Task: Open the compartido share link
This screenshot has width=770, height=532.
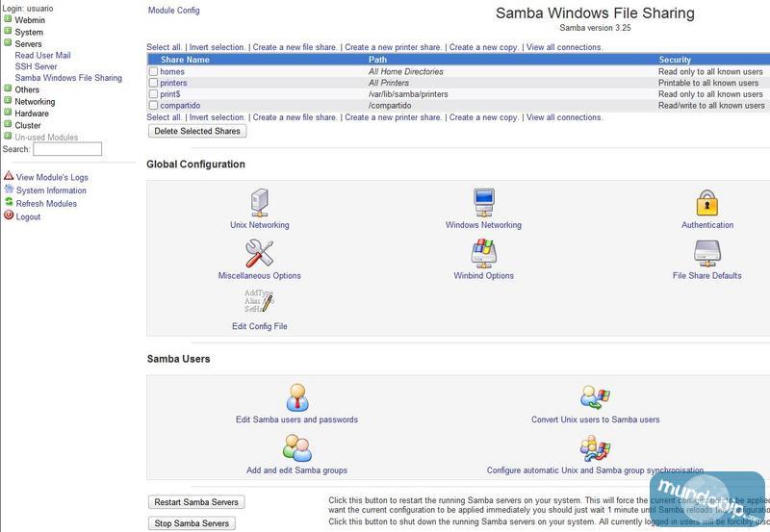Action: [x=180, y=106]
